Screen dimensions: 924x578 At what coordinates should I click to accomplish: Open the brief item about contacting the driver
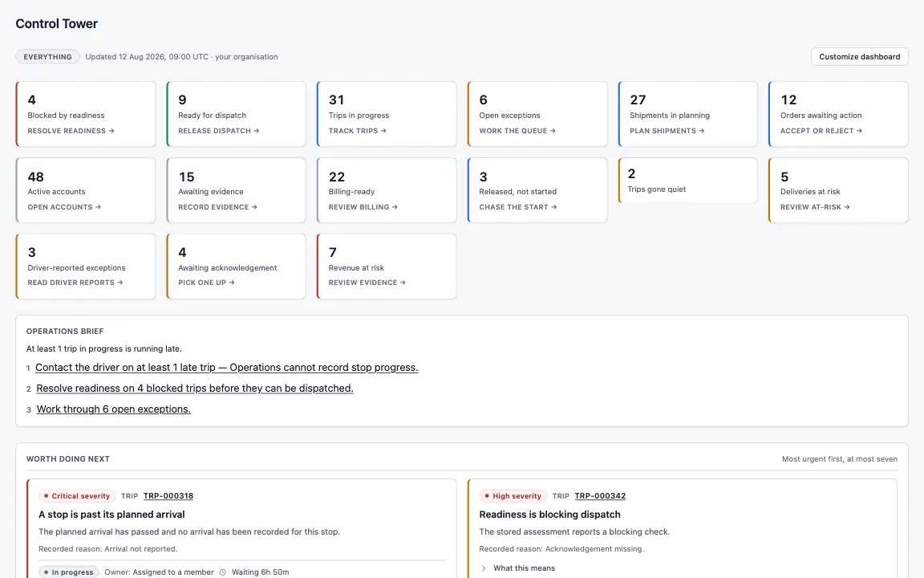[226, 368]
